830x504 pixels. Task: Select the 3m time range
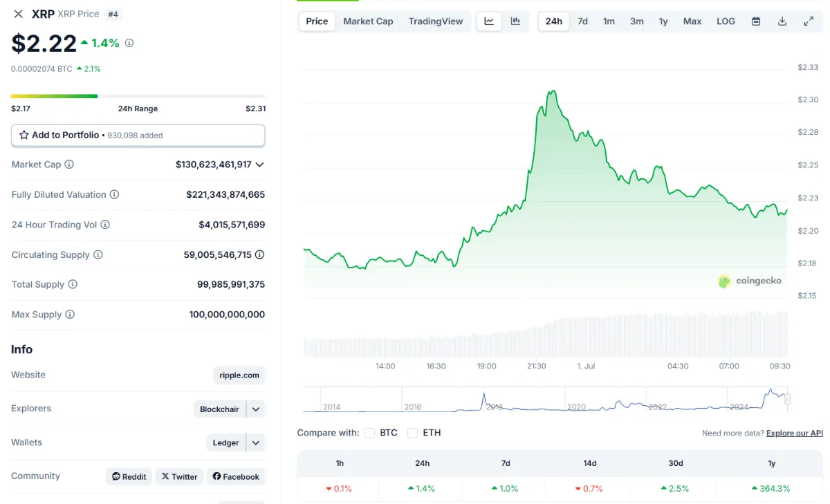[x=637, y=21]
